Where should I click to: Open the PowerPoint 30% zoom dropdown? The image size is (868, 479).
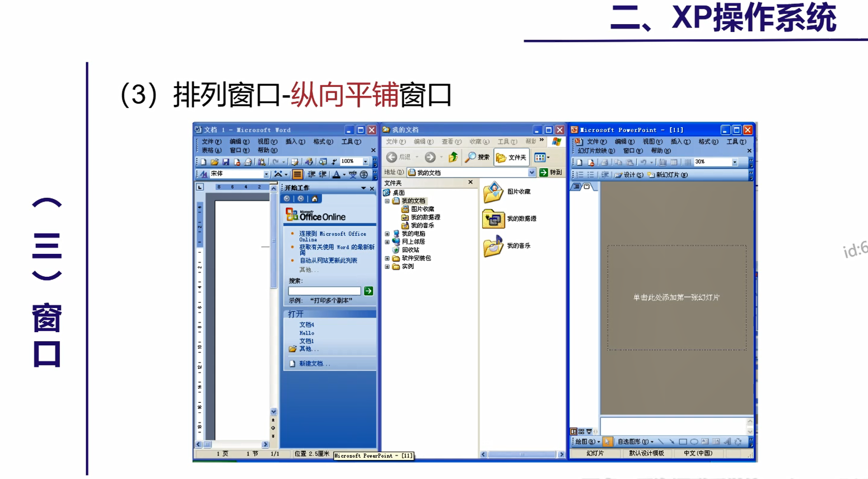(735, 162)
